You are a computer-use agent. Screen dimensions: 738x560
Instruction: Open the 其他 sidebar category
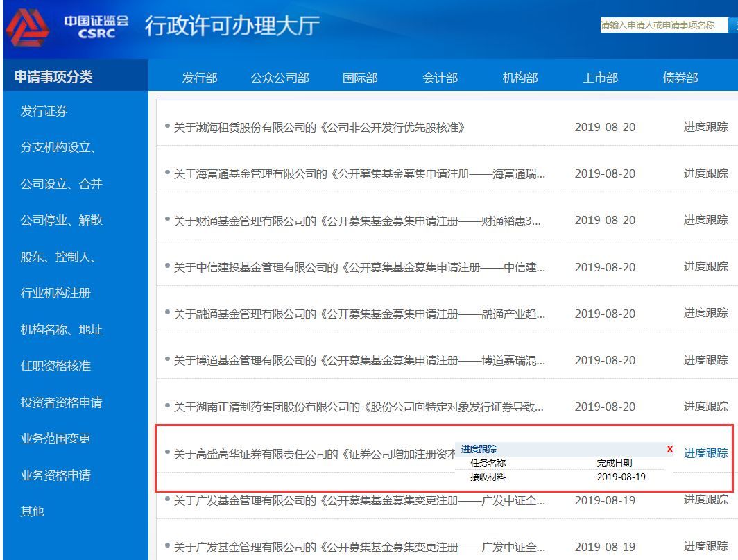pos(32,511)
